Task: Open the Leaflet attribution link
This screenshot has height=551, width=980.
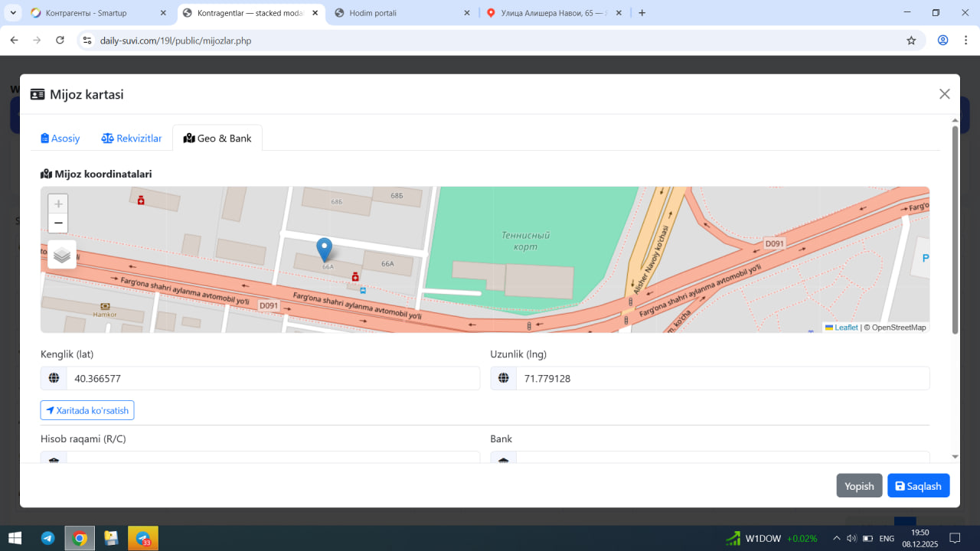Action: coord(845,328)
